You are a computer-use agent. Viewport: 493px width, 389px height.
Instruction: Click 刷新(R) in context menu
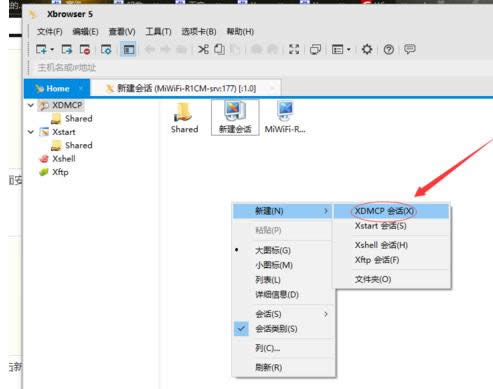coord(283,368)
